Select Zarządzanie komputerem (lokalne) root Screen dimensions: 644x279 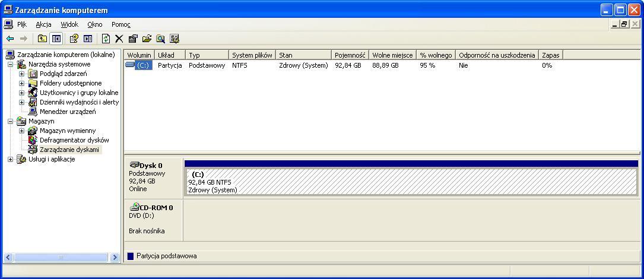pyautogui.click(x=66, y=55)
